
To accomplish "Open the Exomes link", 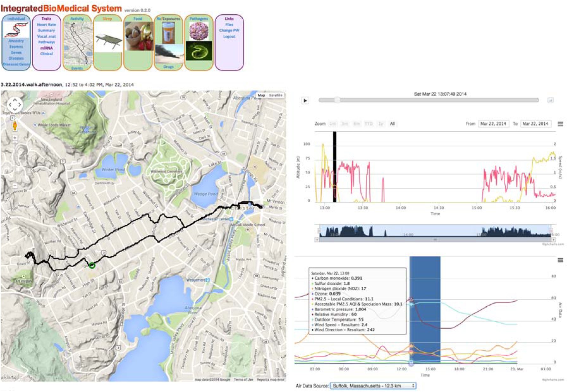I will point(16,47).
